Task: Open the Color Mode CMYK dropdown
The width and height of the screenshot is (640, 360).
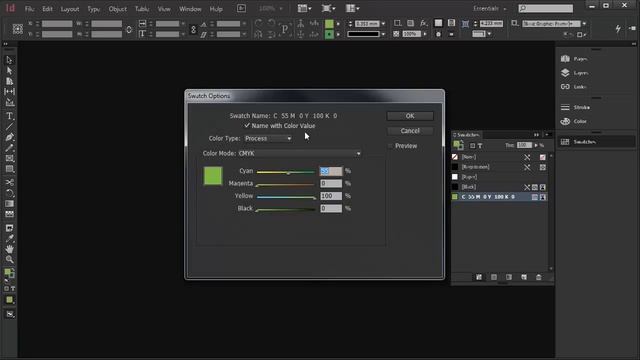Action: tap(300, 153)
